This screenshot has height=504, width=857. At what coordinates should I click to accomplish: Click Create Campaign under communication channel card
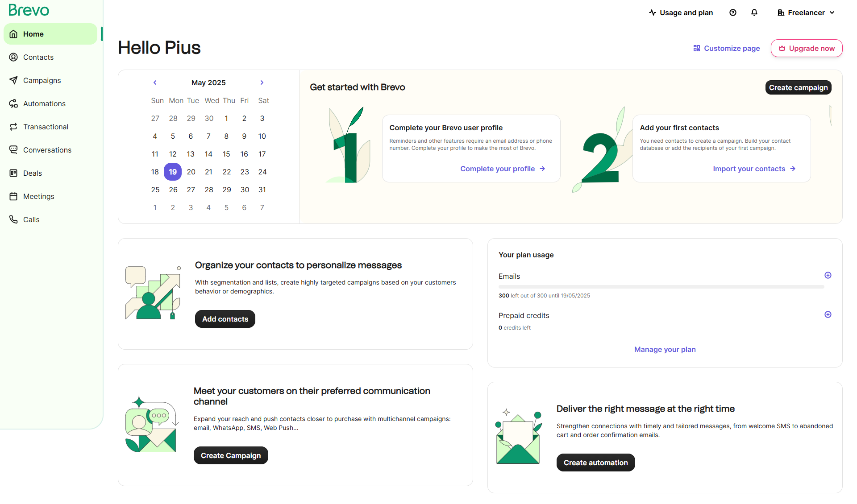click(x=231, y=455)
